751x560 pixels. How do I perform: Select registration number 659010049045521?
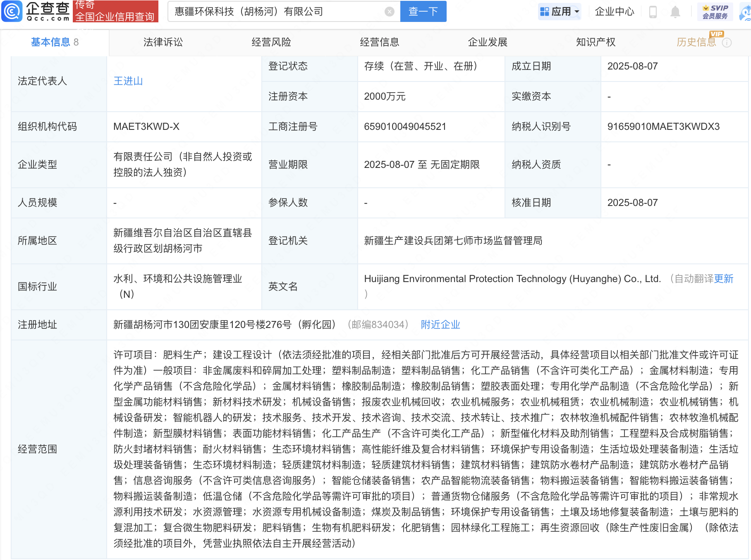405,127
